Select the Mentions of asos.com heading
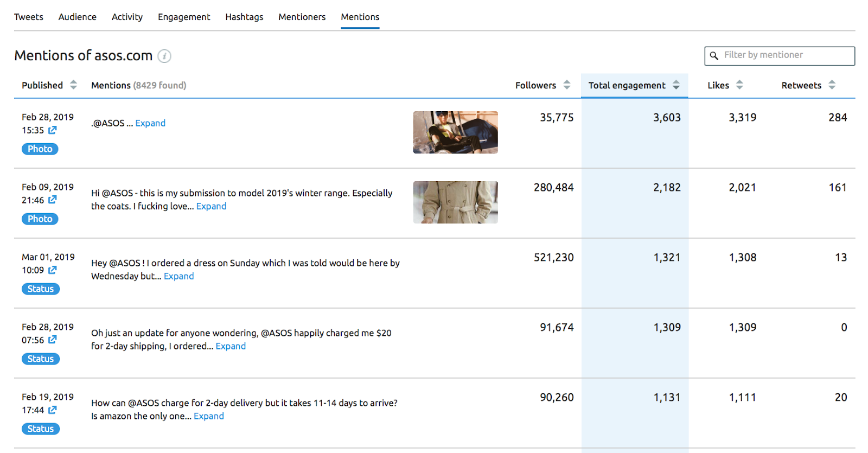The image size is (868, 453). [84, 55]
